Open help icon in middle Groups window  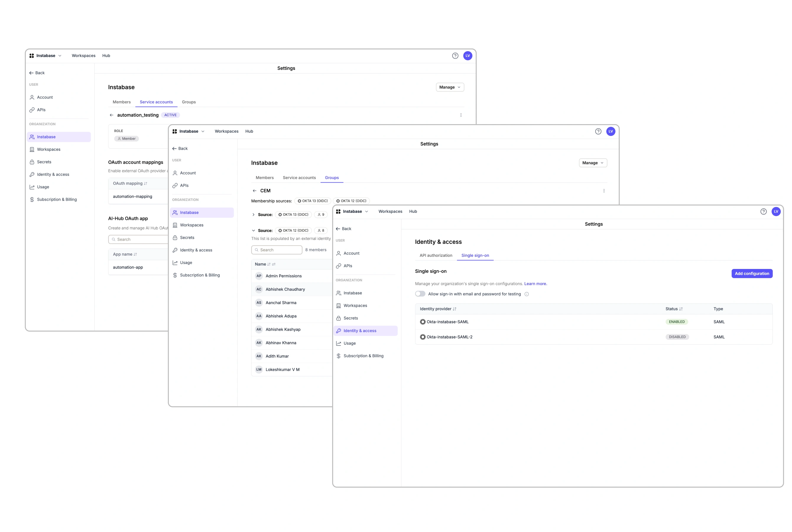click(x=598, y=131)
